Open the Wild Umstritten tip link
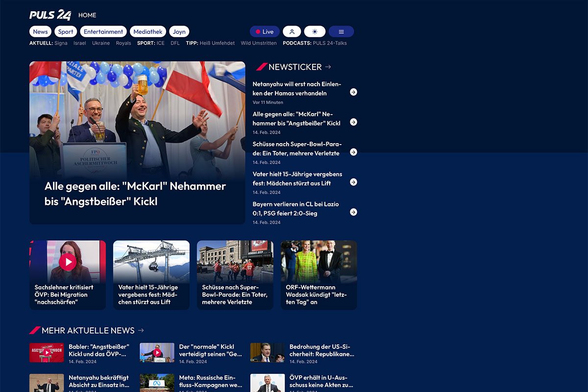This screenshot has width=588, height=392. [259, 43]
